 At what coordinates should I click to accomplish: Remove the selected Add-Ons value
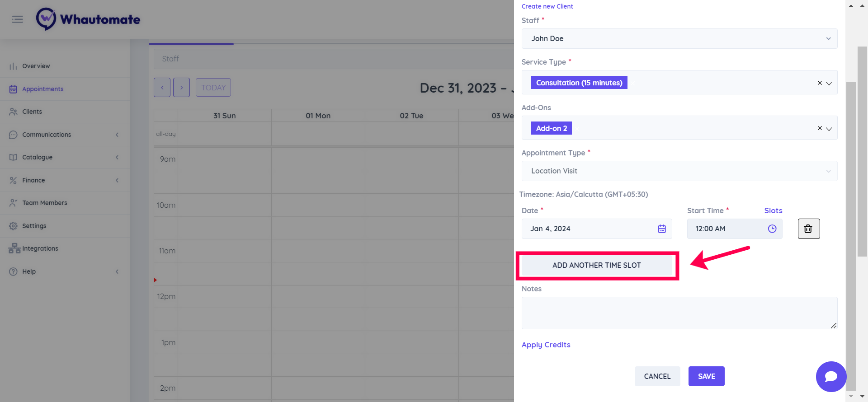[820, 128]
